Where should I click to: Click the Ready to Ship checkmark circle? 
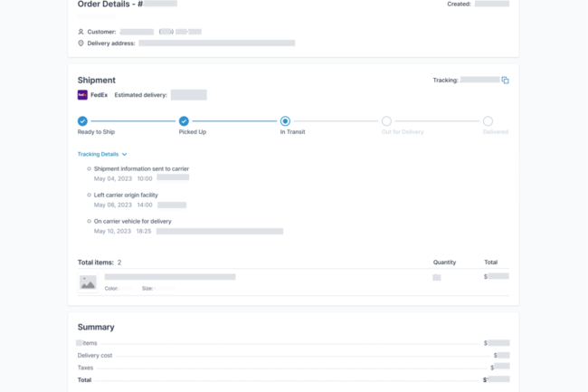(x=82, y=120)
